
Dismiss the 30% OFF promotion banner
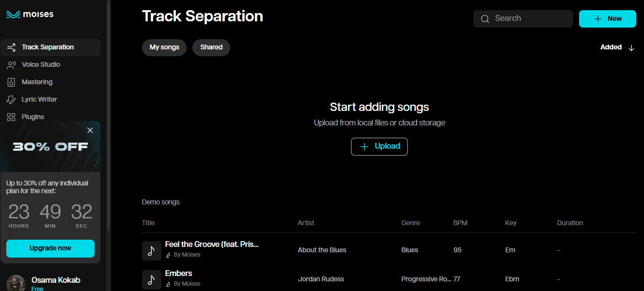pyautogui.click(x=90, y=130)
